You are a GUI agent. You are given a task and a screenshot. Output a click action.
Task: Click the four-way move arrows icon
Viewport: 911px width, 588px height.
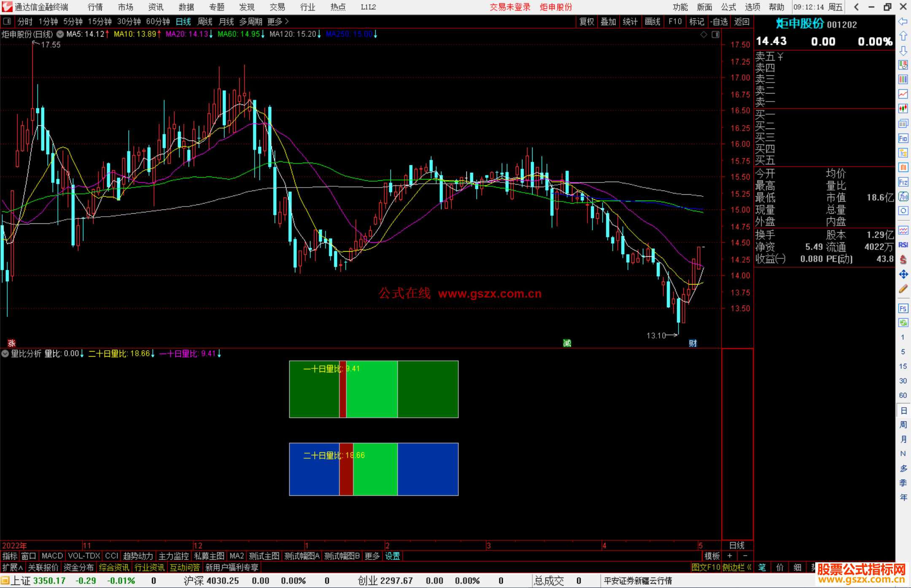(903, 274)
